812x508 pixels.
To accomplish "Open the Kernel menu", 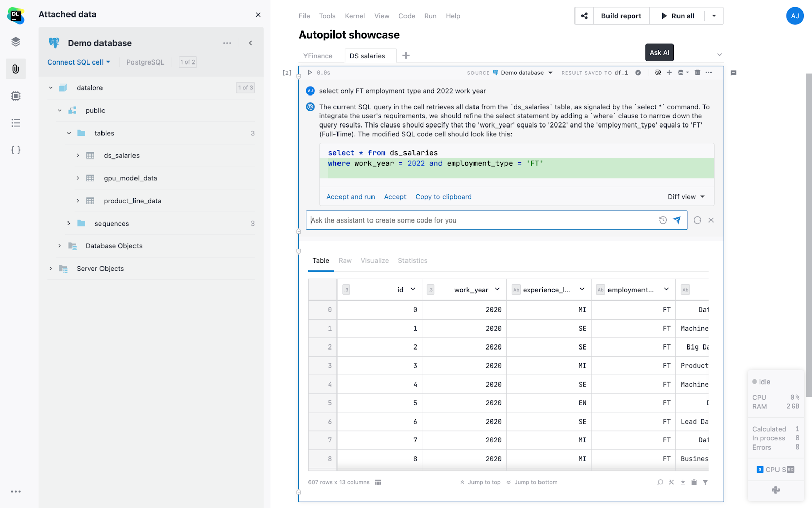I will click(355, 16).
